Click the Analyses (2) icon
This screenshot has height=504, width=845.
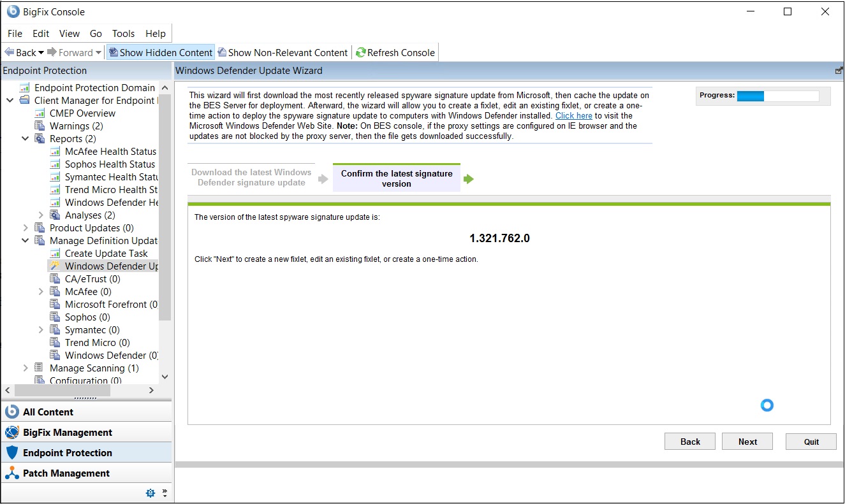click(x=55, y=215)
